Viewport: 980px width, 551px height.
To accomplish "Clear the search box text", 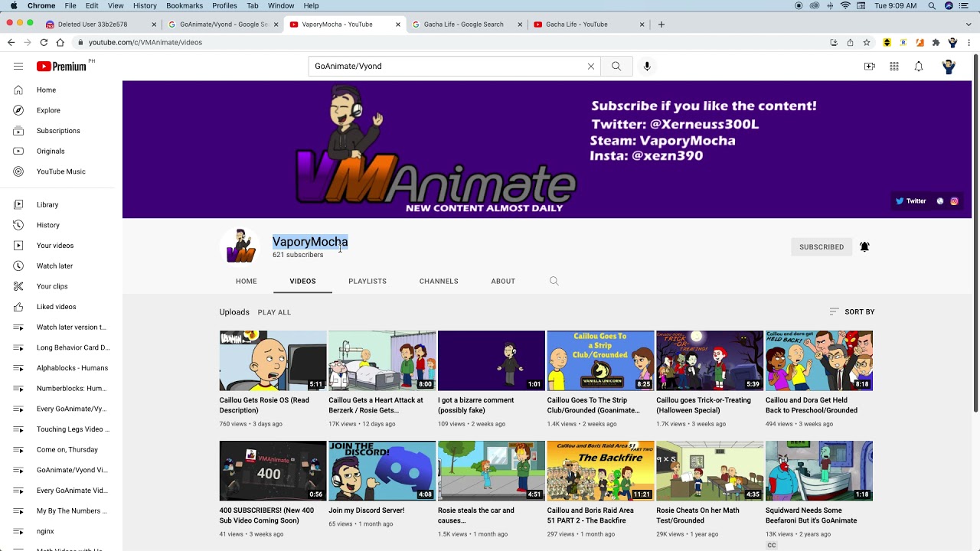I will click(x=591, y=67).
